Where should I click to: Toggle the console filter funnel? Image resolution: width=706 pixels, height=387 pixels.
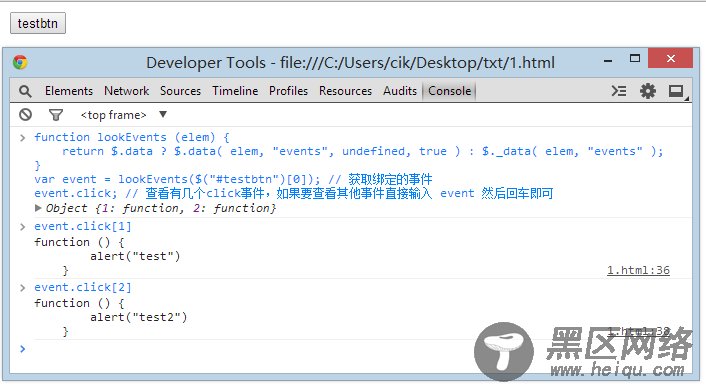click(x=55, y=115)
